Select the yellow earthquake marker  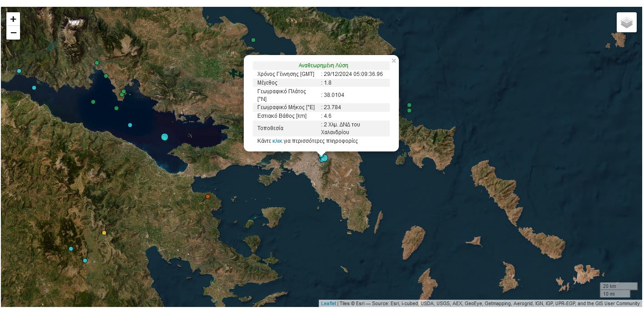[104, 233]
